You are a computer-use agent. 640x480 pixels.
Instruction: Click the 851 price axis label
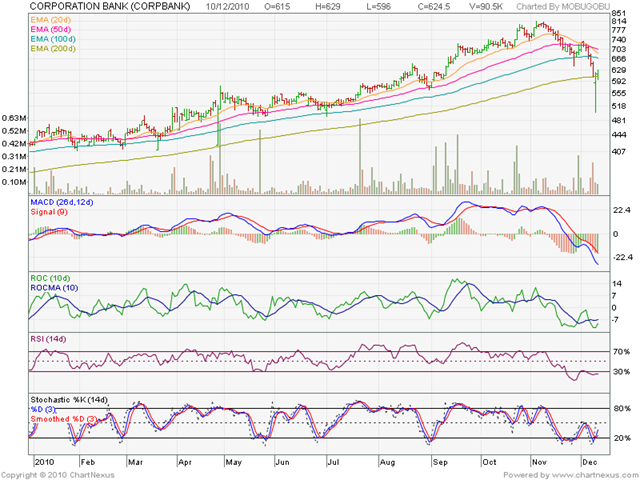pos(619,13)
